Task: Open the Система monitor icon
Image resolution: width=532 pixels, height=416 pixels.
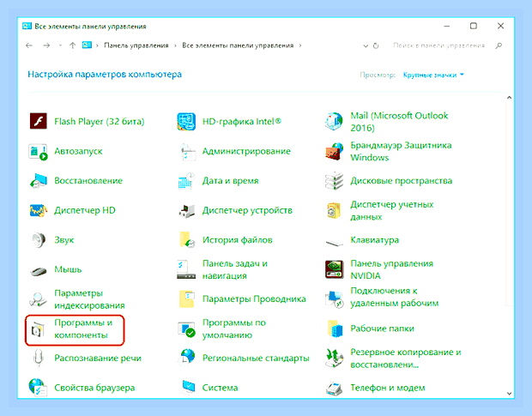Action: [x=188, y=388]
